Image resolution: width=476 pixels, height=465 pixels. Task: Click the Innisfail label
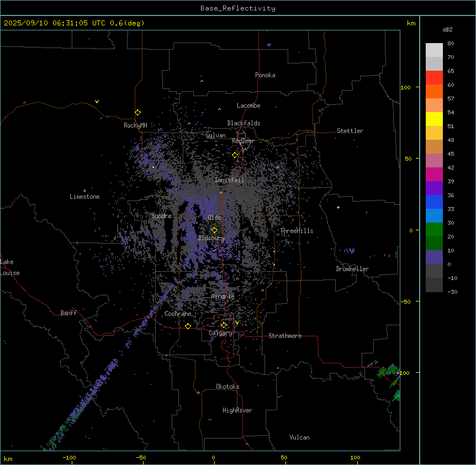(x=230, y=180)
